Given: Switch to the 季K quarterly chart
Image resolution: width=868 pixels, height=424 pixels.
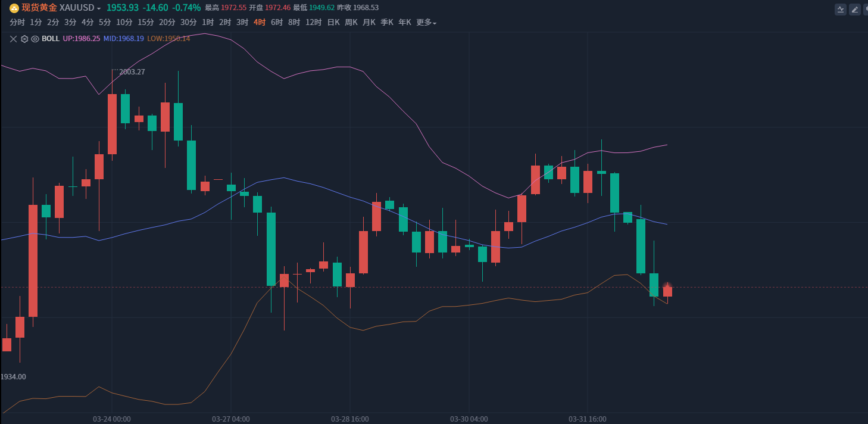Looking at the screenshot, I should 387,23.
